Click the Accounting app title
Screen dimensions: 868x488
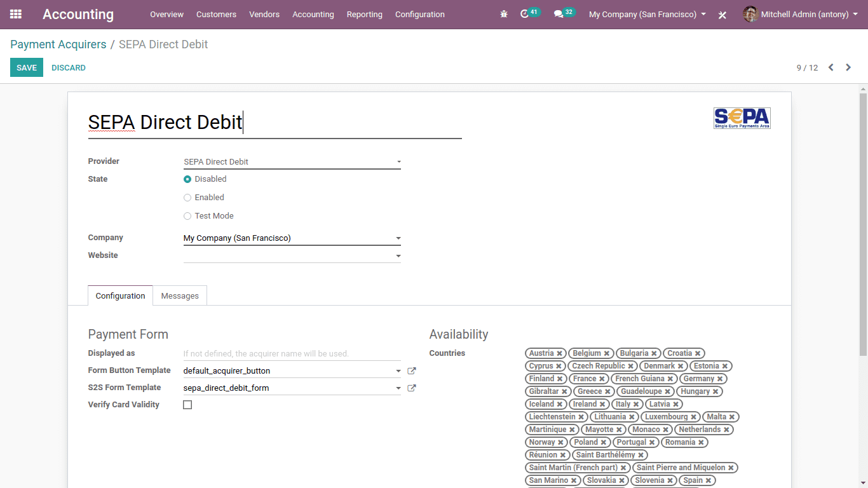click(x=78, y=14)
